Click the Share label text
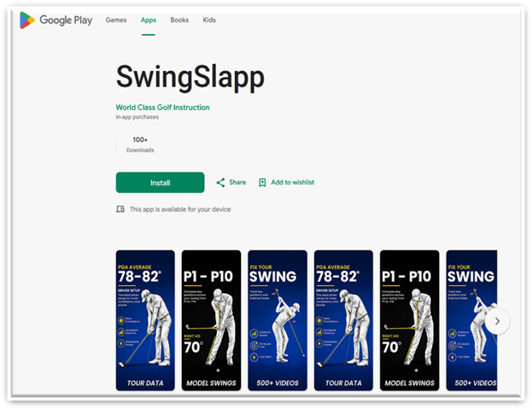 (237, 183)
